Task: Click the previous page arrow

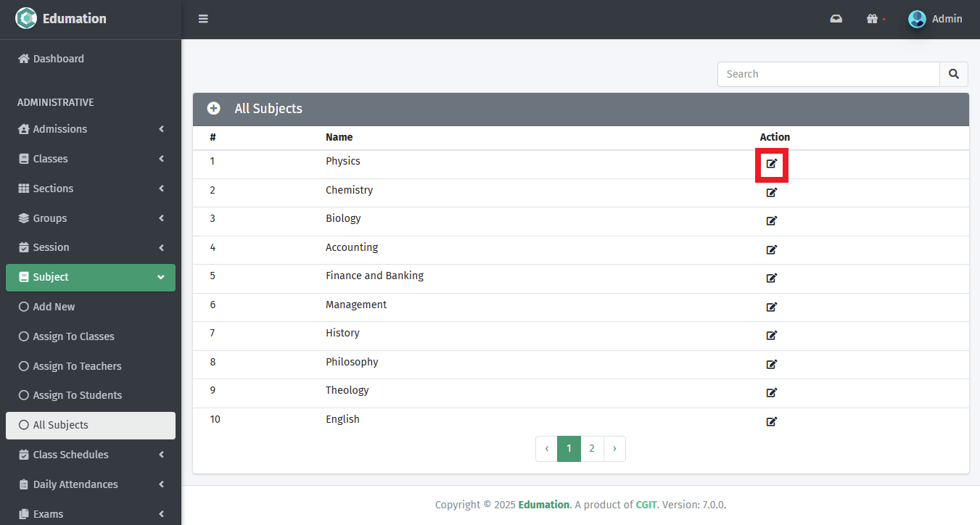Action: [546, 449]
